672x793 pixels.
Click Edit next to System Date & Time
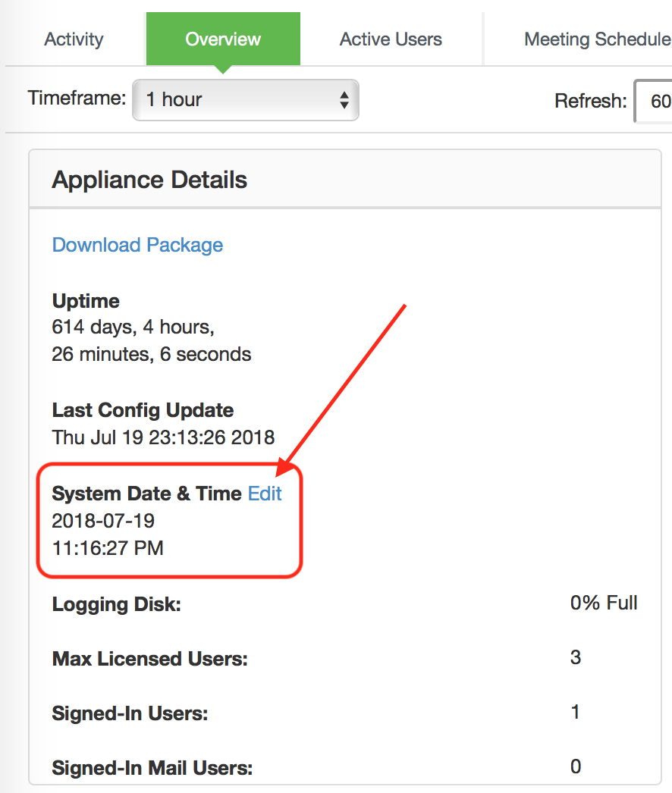point(265,494)
